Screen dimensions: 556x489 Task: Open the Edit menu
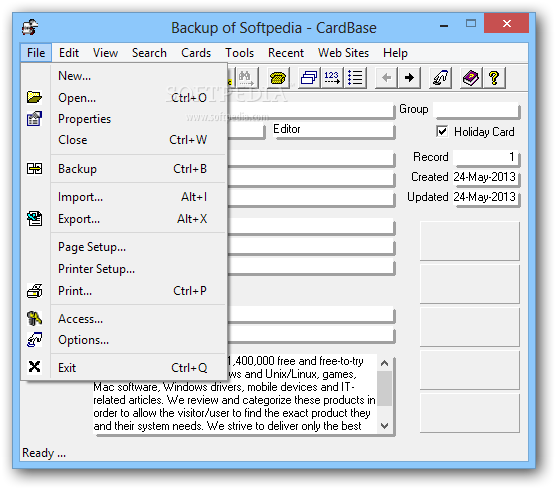69,53
